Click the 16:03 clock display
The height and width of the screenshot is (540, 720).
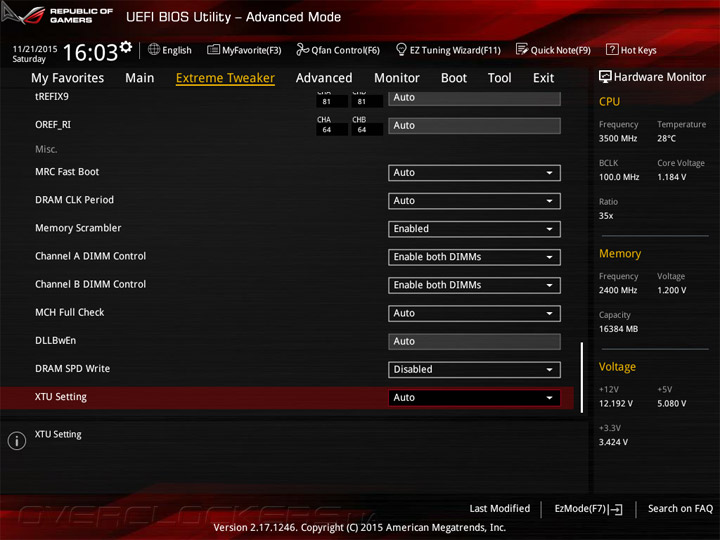(90, 52)
